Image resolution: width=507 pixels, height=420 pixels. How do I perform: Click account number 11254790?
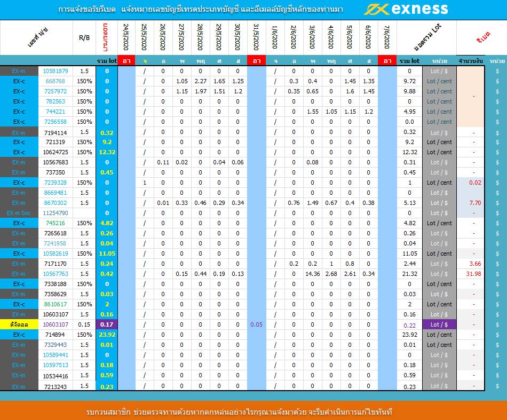[x=56, y=213]
